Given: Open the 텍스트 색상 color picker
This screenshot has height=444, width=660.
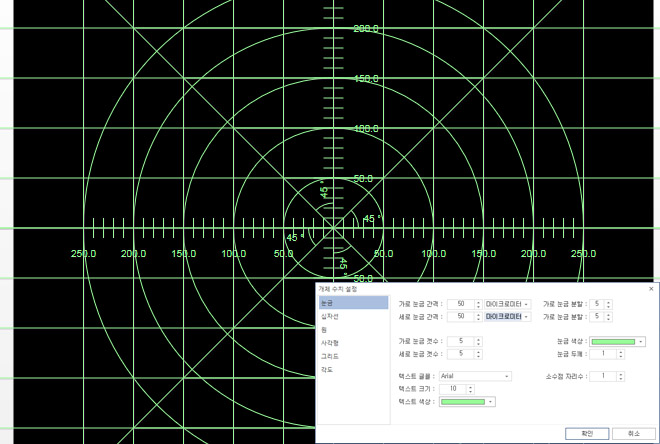Looking at the screenshot, I should 467,402.
